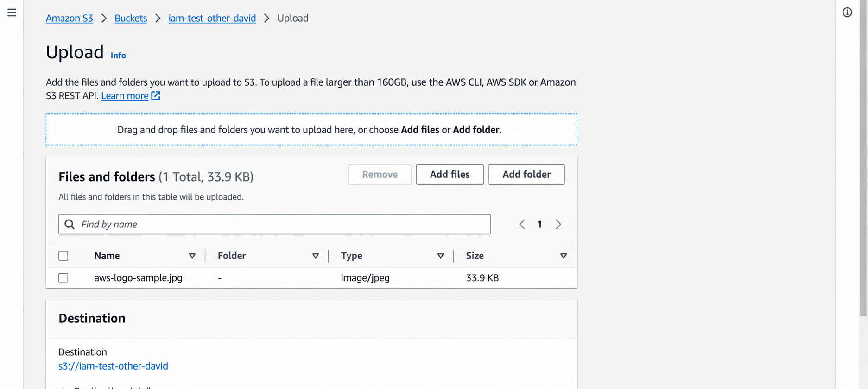Image resolution: width=868 pixels, height=389 pixels.
Task: Sort the table by Size column arrow
Action: pyautogui.click(x=564, y=256)
